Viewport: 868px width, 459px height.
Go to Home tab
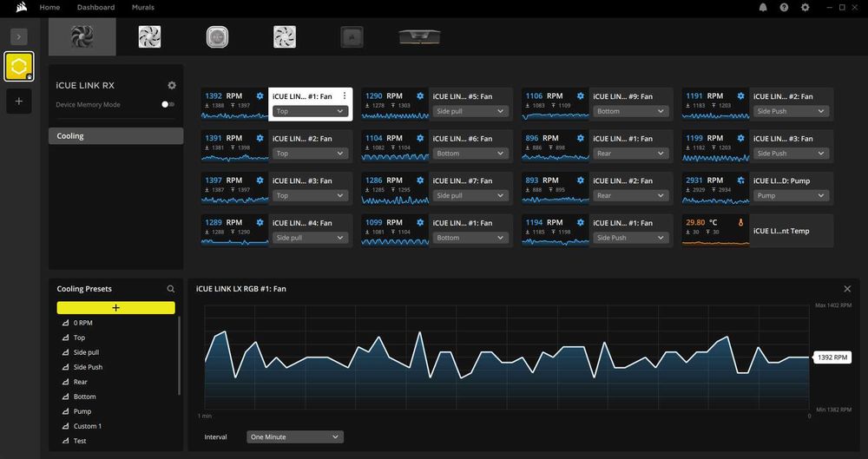pos(49,7)
